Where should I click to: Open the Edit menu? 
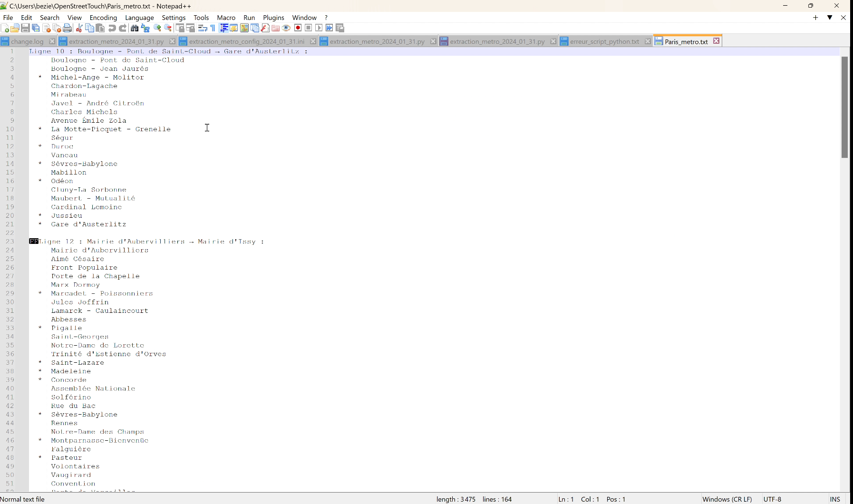27,18
